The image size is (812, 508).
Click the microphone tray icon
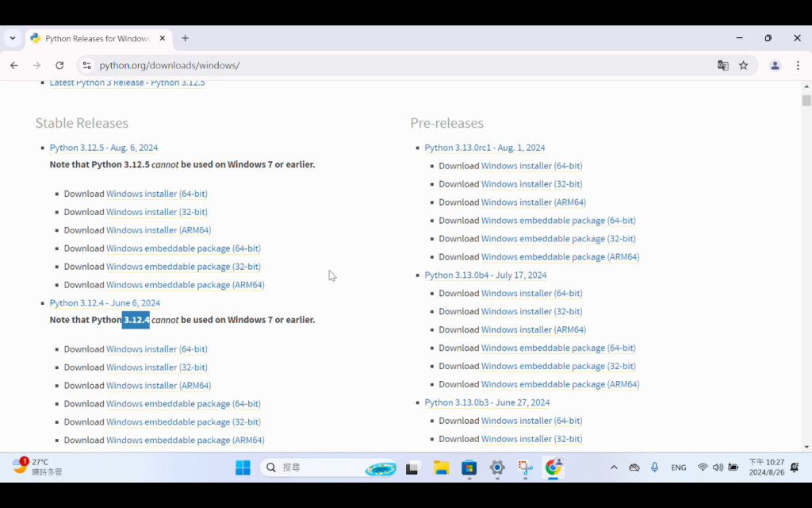(654, 468)
